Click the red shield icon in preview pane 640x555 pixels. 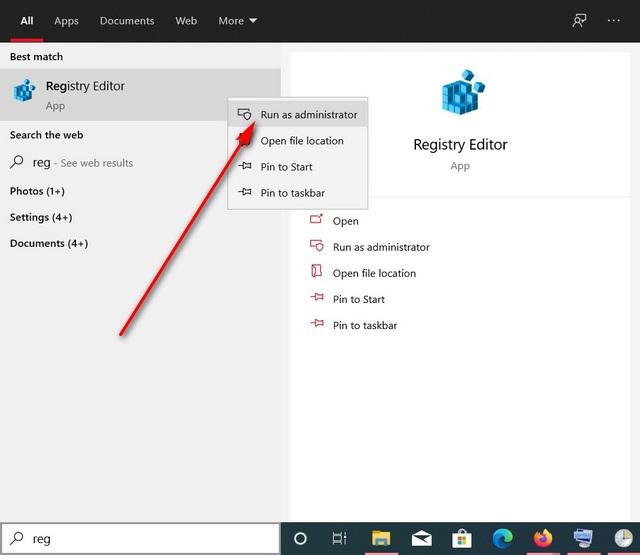pyautogui.click(x=316, y=245)
